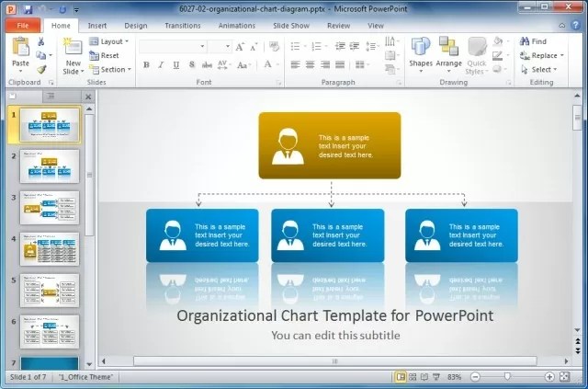Open Character Spacing AV dropdown
The image size is (588, 389).
(x=224, y=64)
